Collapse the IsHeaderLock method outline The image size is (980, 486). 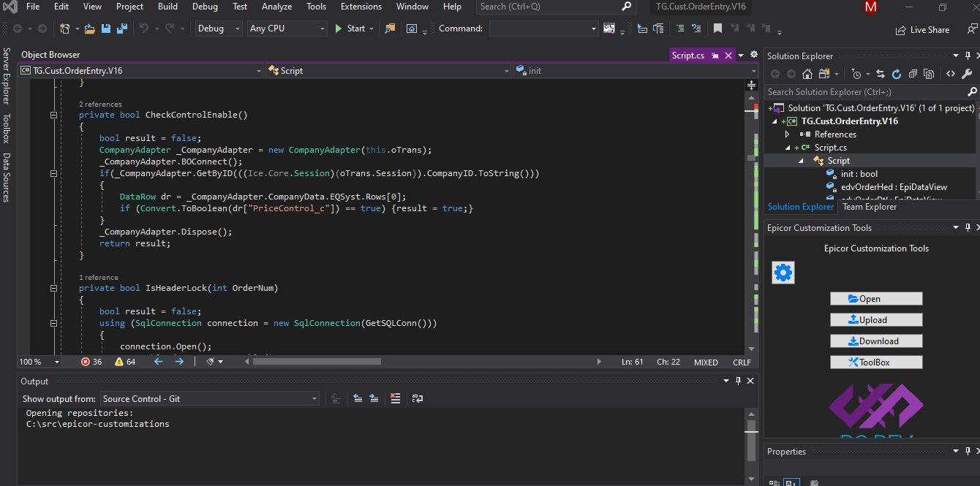[54, 288]
